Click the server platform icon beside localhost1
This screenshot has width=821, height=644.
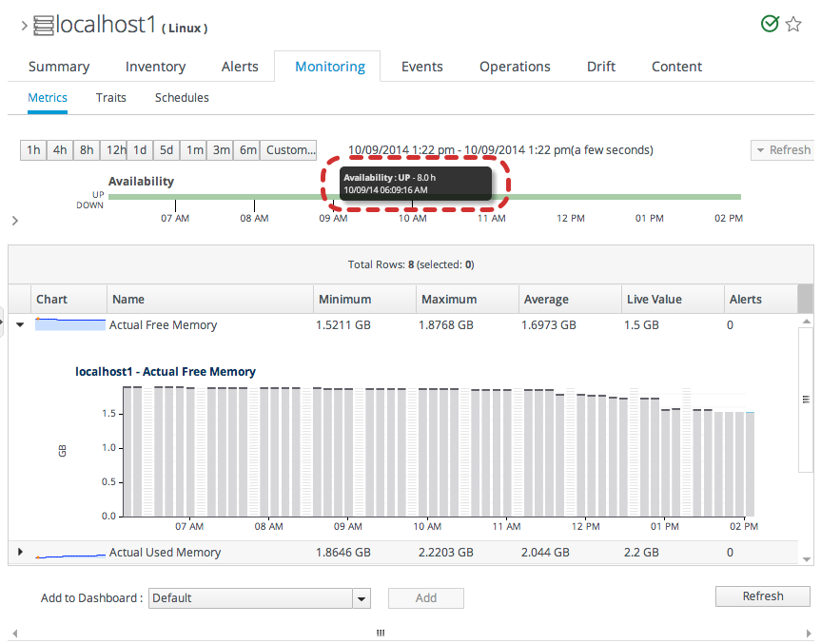click(x=44, y=26)
